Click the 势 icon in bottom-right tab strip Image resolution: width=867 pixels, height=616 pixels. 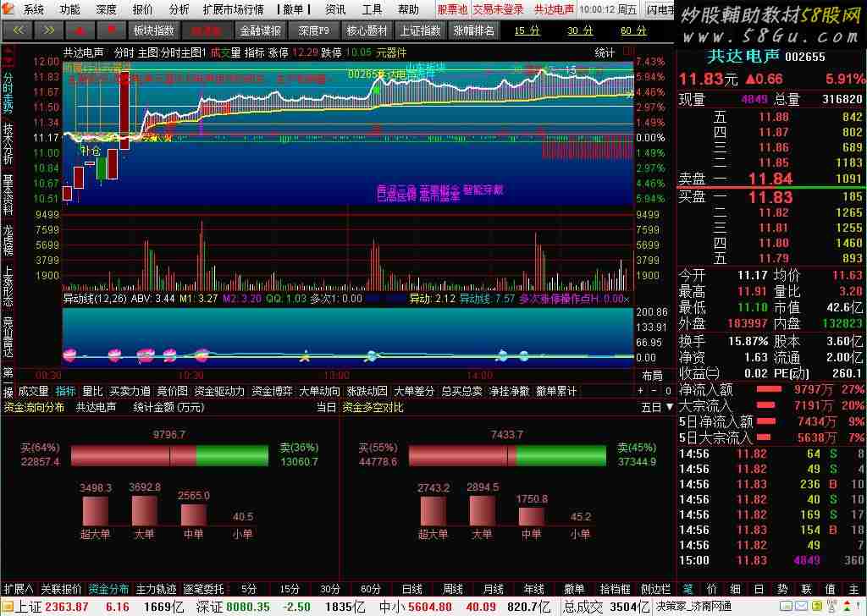click(782, 589)
